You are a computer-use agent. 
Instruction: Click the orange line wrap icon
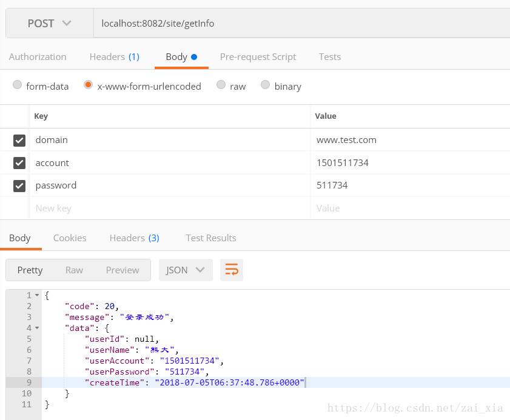tap(232, 270)
